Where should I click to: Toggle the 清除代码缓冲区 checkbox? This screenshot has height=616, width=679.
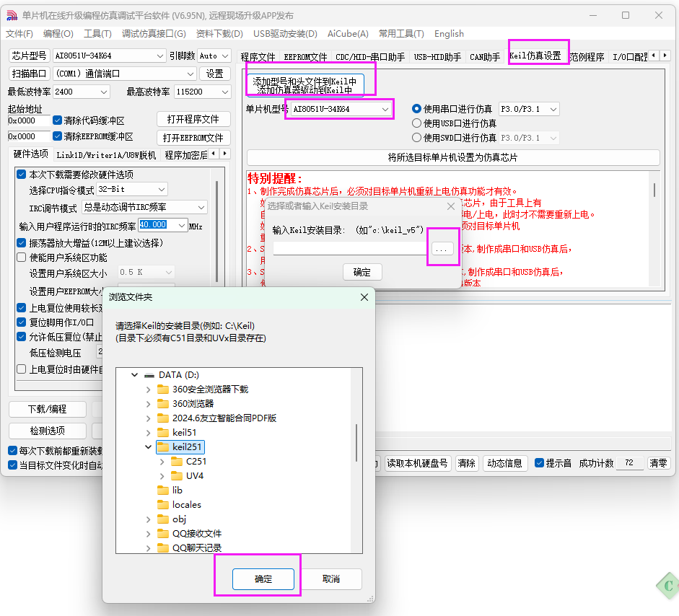[x=58, y=120]
